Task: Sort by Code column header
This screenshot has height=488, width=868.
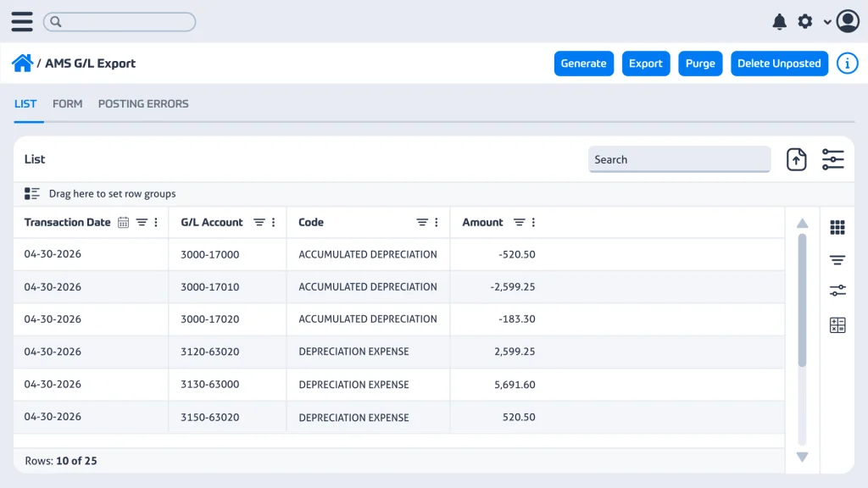Action: 311,223
